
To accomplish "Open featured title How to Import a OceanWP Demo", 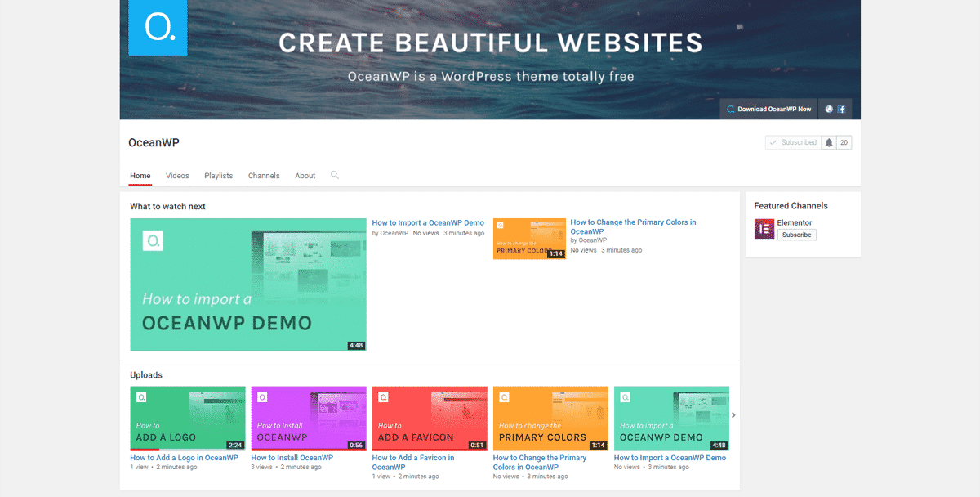I will click(428, 222).
